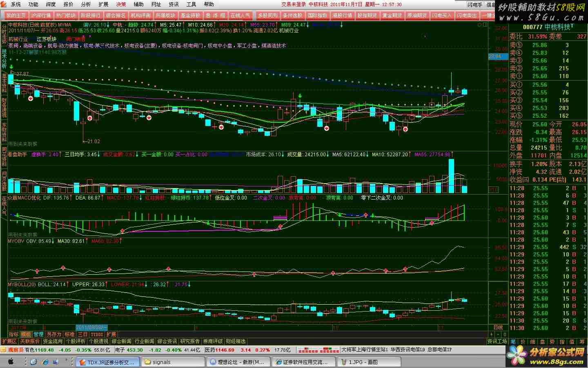The width and height of the screenshot is (588, 368).
Task: Open 黄金期货 quotes
Action: pyautogui.click(x=392, y=16)
